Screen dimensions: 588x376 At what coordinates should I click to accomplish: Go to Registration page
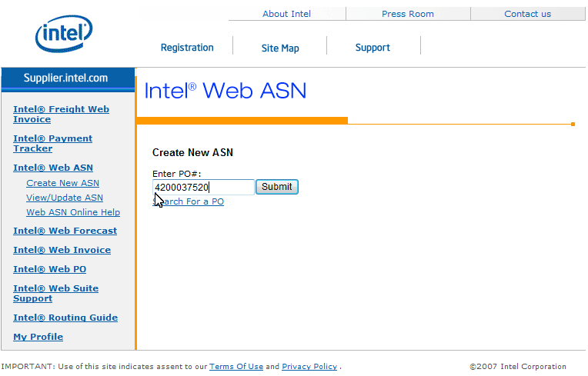coord(187,48)
